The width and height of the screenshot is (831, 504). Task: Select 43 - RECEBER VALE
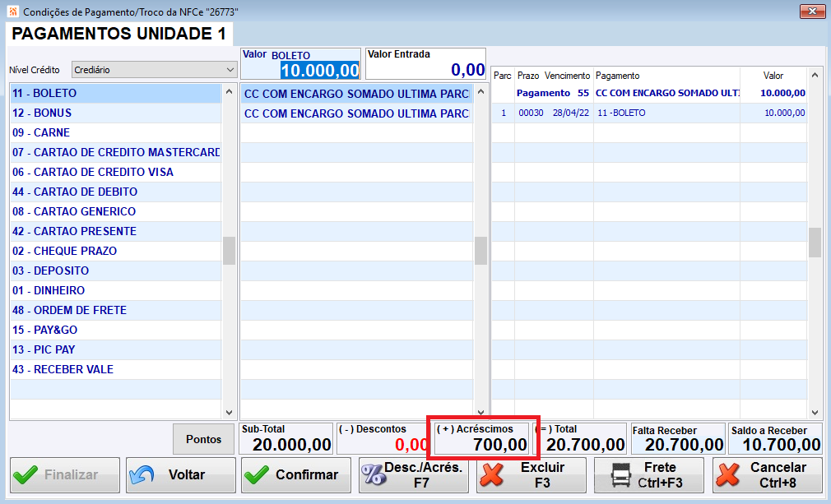click(x=115, y=369)
